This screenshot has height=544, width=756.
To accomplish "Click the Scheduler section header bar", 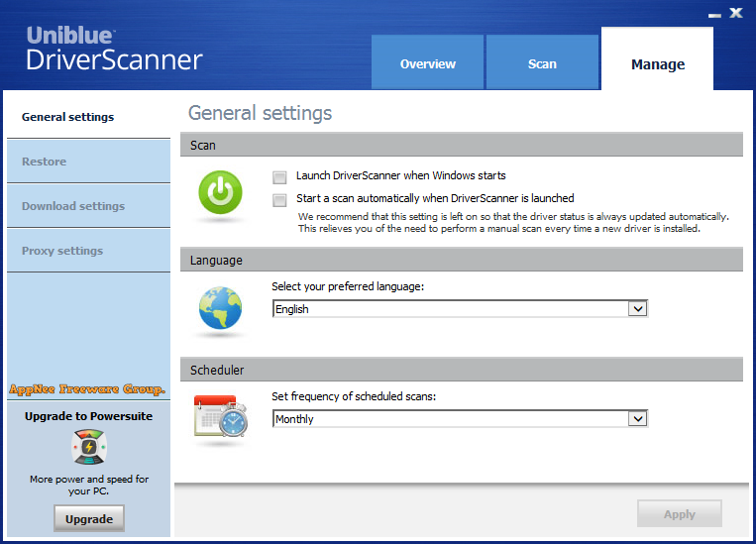I will (x=462, y=370).
